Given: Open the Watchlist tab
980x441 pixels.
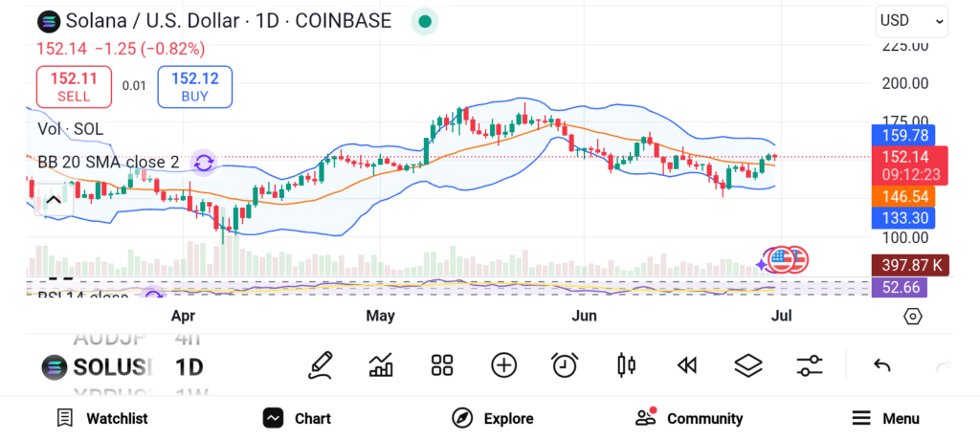Looking at the screenshot, I should (101, 418).
